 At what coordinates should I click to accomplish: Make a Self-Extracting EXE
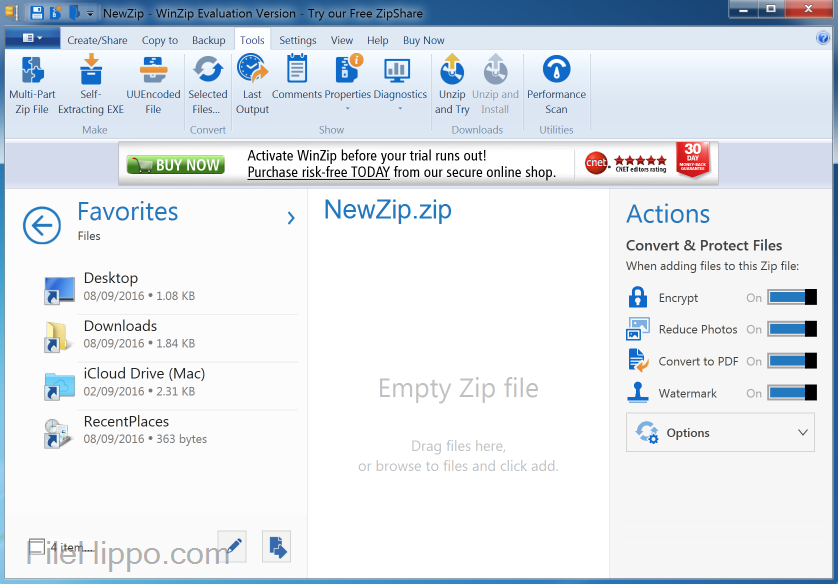[91, 85]
